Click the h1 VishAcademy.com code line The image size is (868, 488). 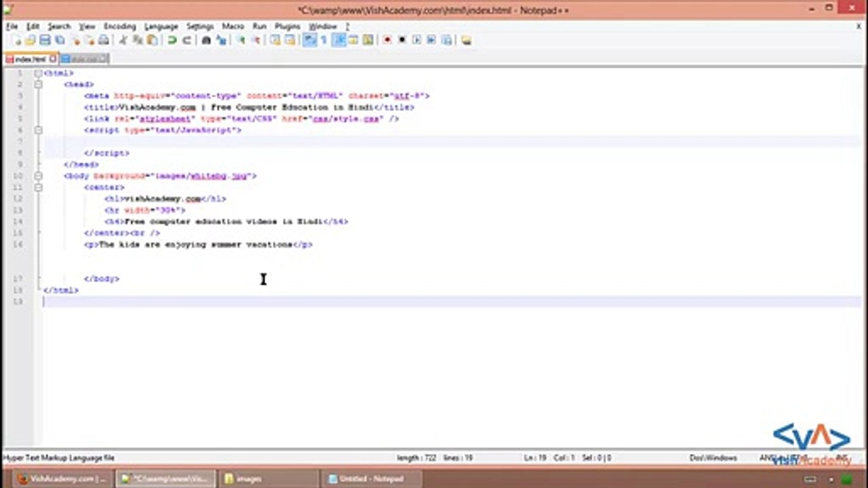[165, 199]
